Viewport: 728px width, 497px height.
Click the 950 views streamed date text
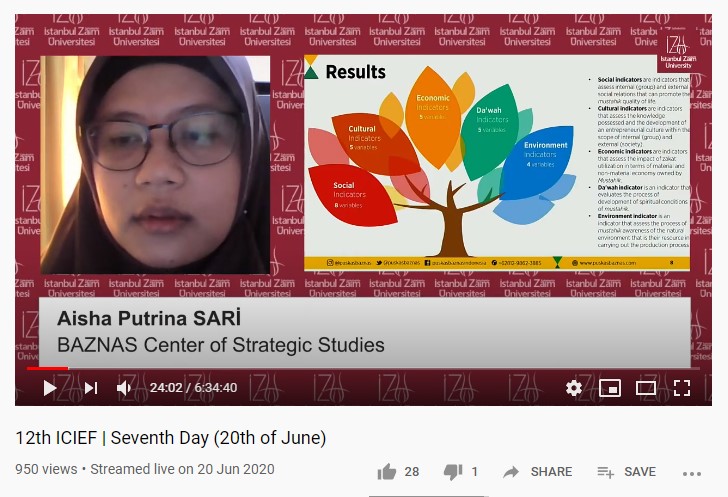click(x=145, y=469)
